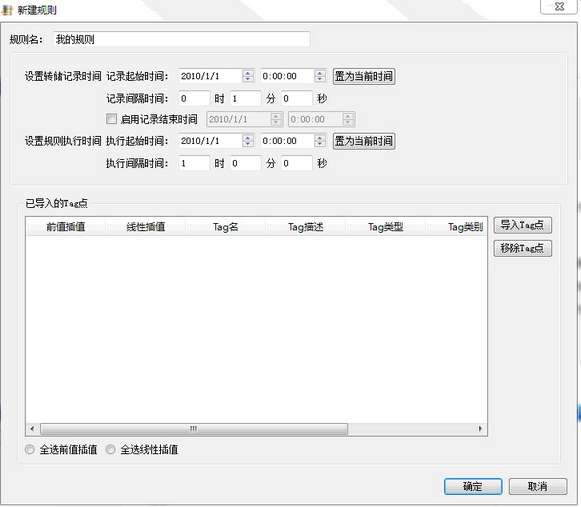Click the minutes field of 记录间隔时间

245,99
